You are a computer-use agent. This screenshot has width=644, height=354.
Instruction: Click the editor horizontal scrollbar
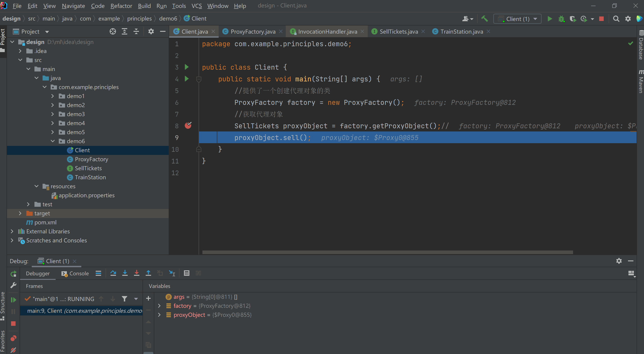pyautogui.click(x=388, y=252)
